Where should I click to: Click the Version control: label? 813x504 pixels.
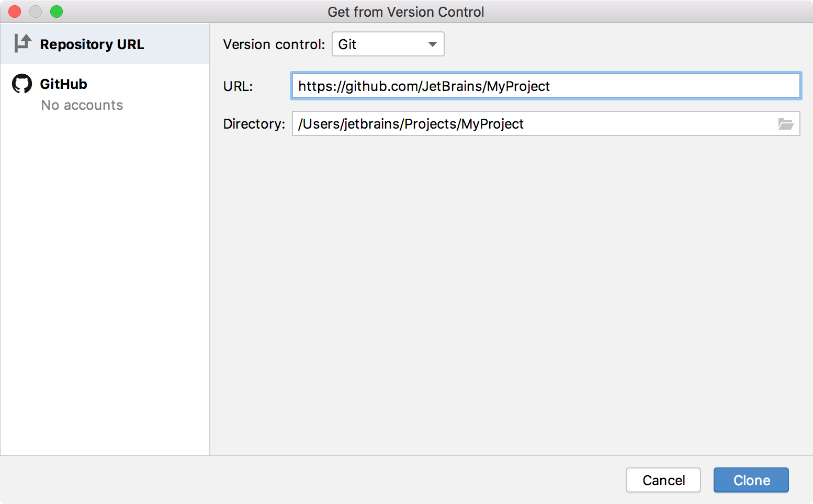coord(273,44)
